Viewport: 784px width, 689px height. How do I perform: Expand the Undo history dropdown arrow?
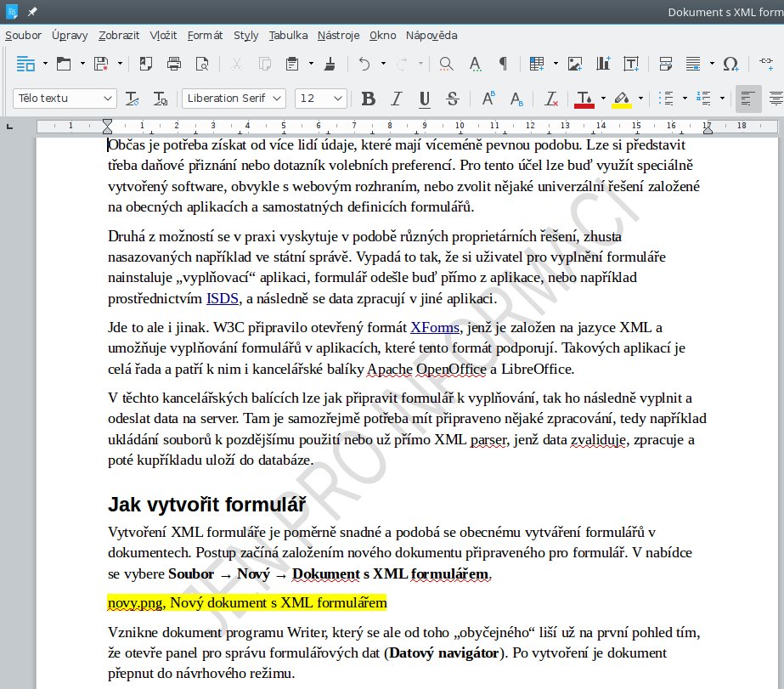coord(383,64)
